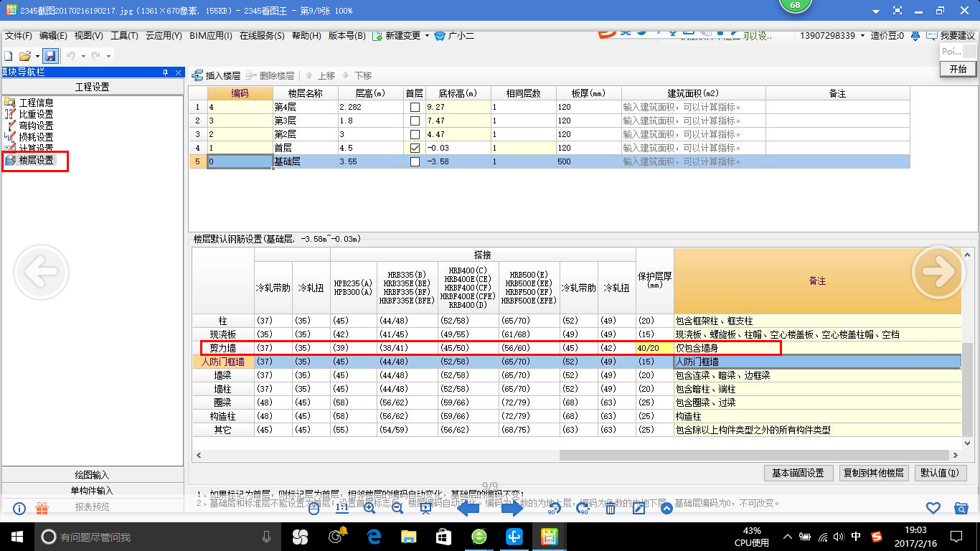This screenshot has height=551, width=980.
Task: Click the delete trash can icon
Action: click(x=611, y=509)
